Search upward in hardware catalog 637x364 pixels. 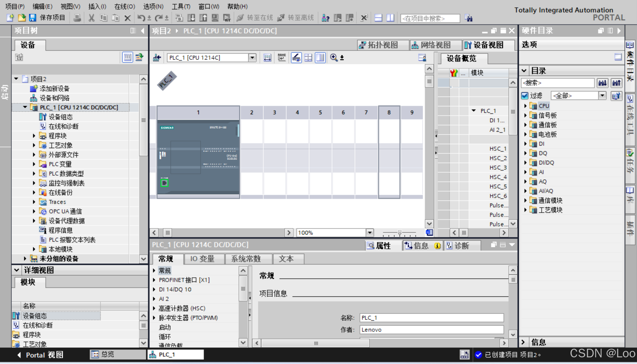click(x=616, y=83)
